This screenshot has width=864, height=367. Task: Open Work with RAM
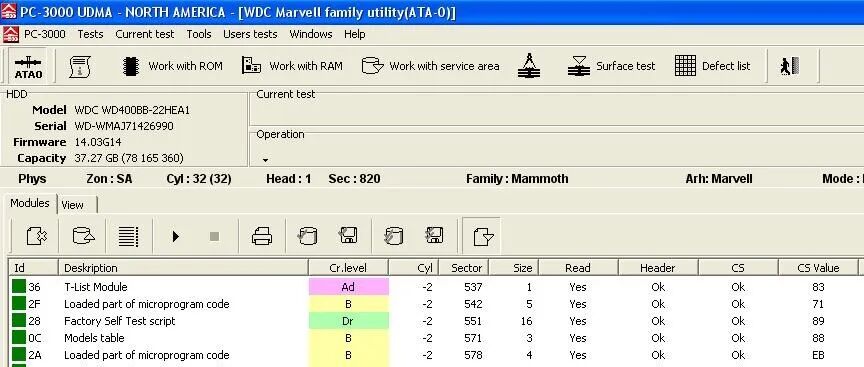pyautogui.click(x=292, y=66)
